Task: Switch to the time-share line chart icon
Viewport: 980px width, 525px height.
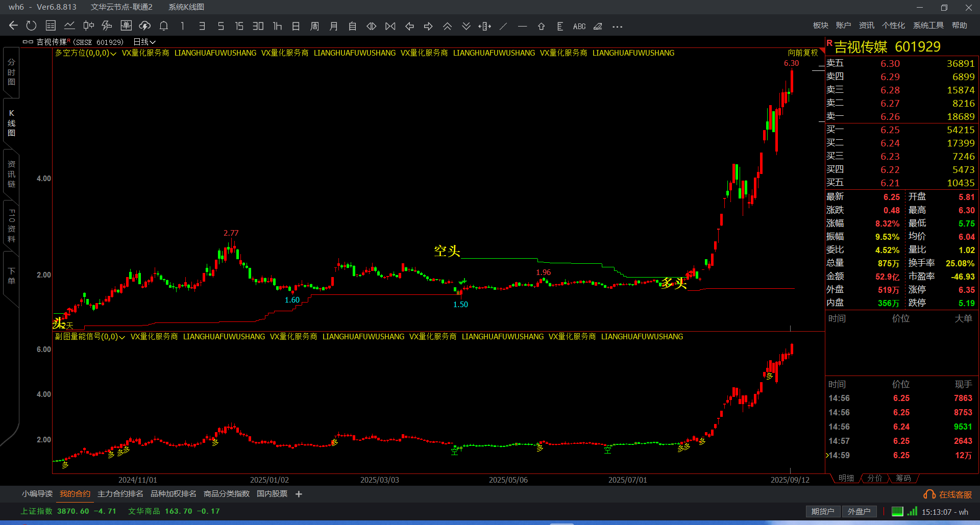Action: tap(69, 26)
